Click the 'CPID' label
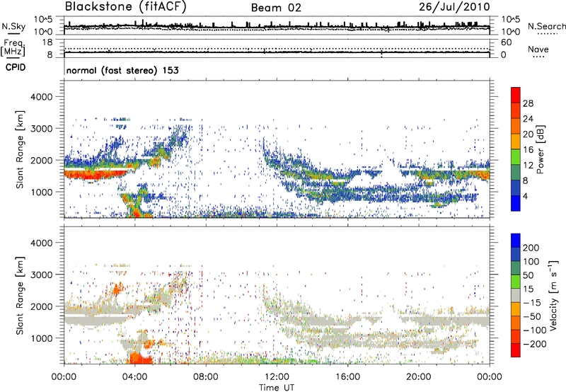 16,67
